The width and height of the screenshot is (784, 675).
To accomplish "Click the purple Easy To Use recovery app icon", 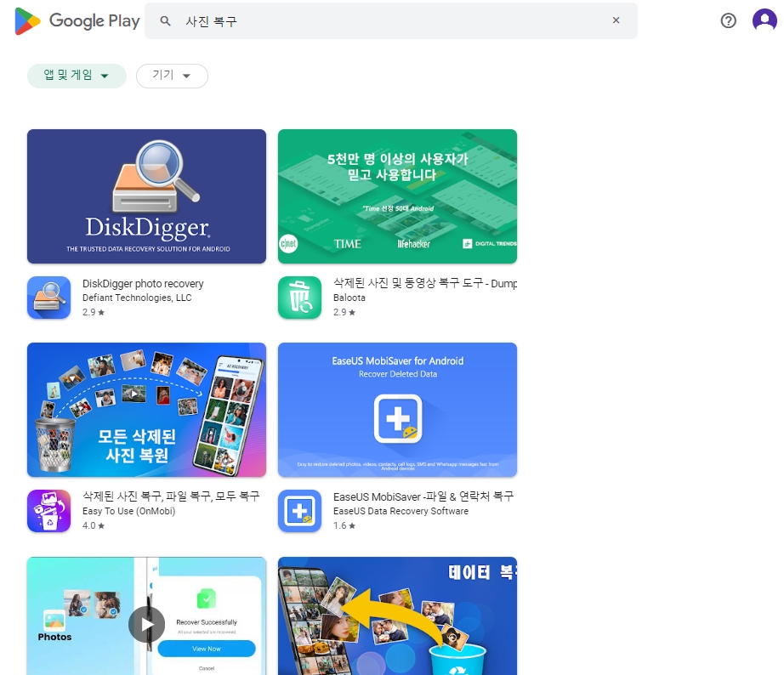I will [x=49, y=511].
